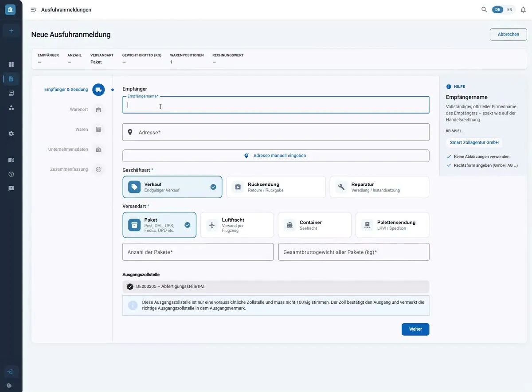Click the Anzahl der Pakete field

[198, 252]
